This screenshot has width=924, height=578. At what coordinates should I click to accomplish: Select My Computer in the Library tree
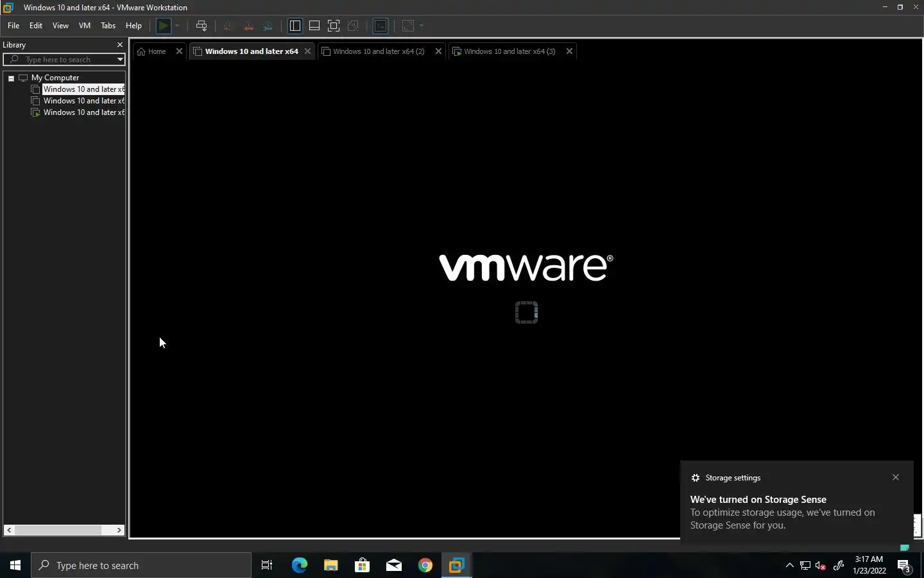[x=55, y=78]
